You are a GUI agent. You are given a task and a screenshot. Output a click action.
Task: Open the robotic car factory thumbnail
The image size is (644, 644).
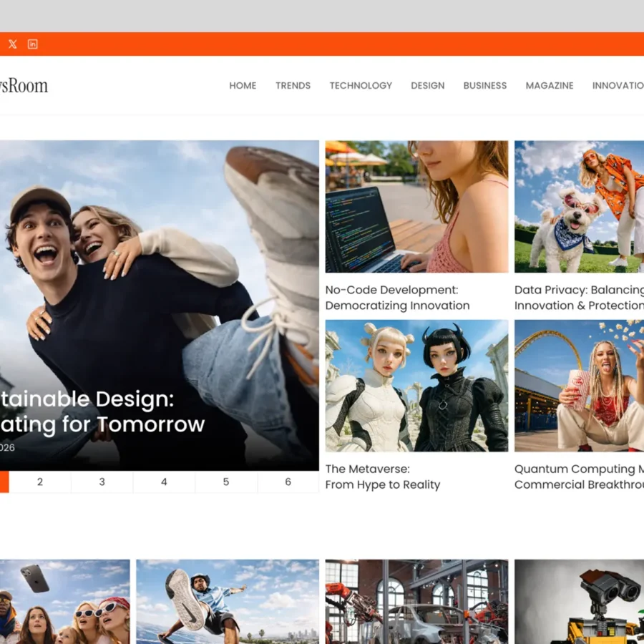(x=416, y=602)
